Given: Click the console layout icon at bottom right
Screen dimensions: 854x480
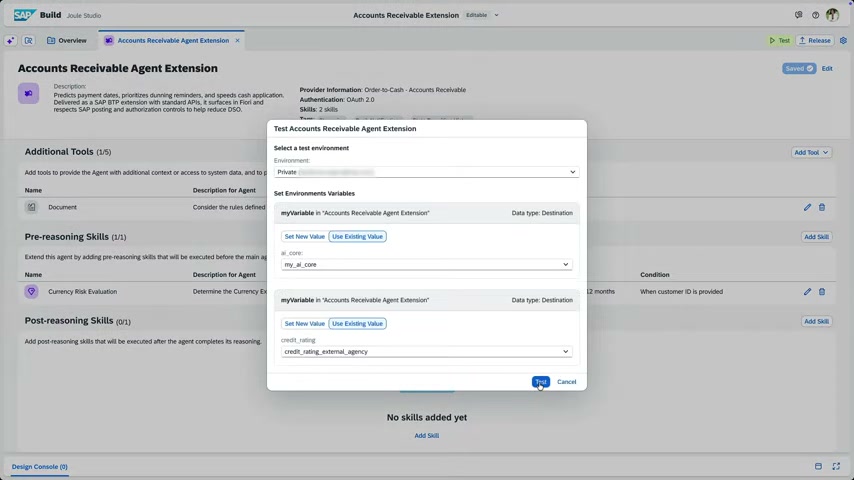Looking at the screenshot, I should click(818, 466).
